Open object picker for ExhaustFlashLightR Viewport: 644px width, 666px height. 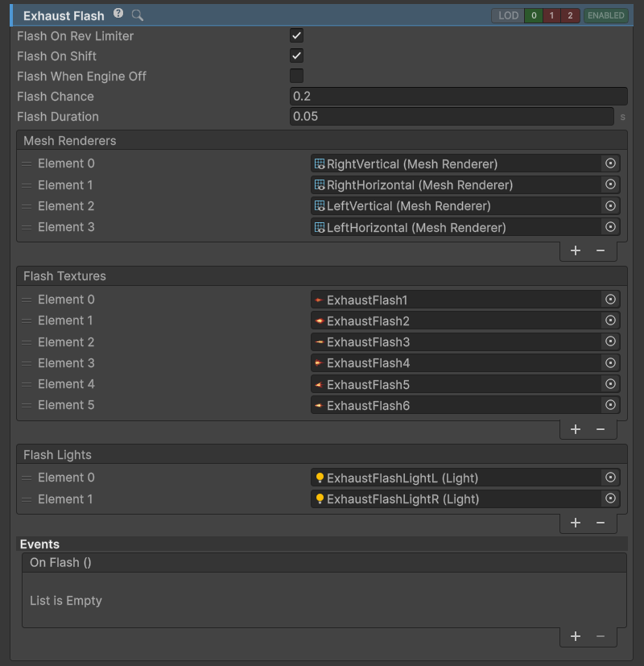point(610,498)
